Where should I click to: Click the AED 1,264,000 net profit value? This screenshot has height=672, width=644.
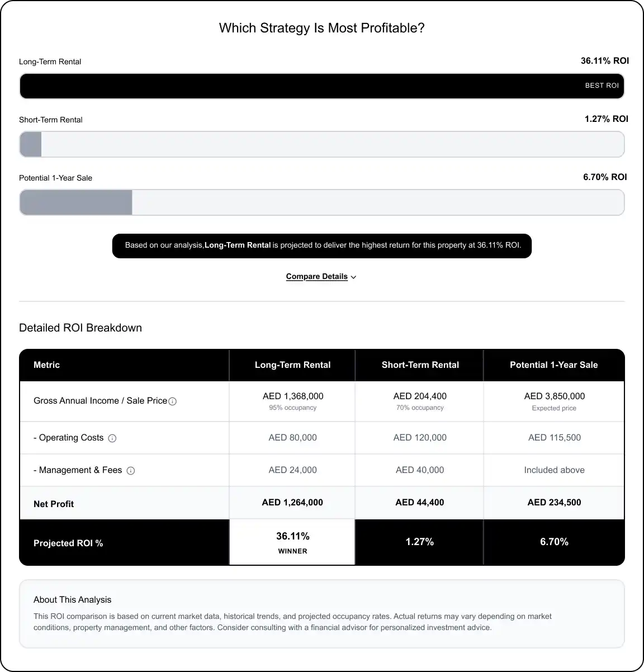point(292,503)
